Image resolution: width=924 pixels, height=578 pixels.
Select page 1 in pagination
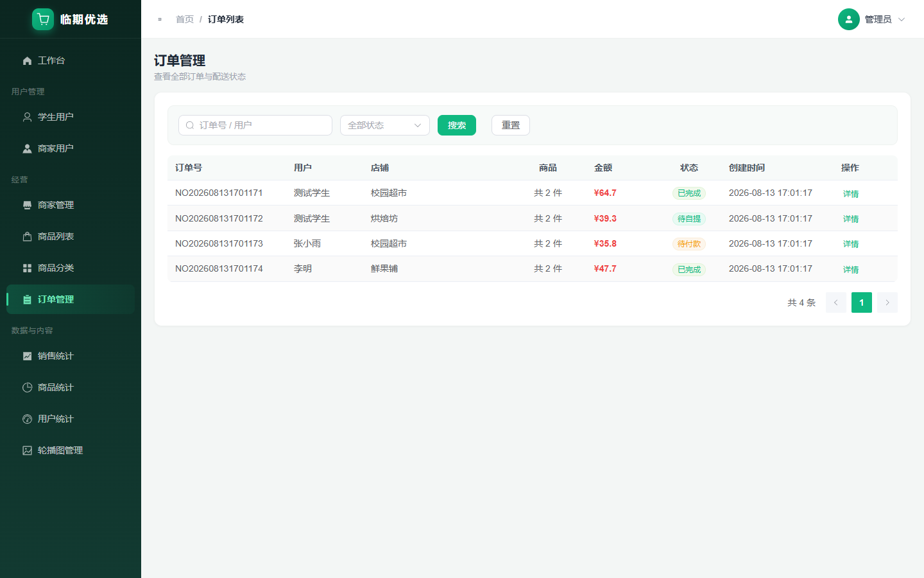[x=862, y=302]
